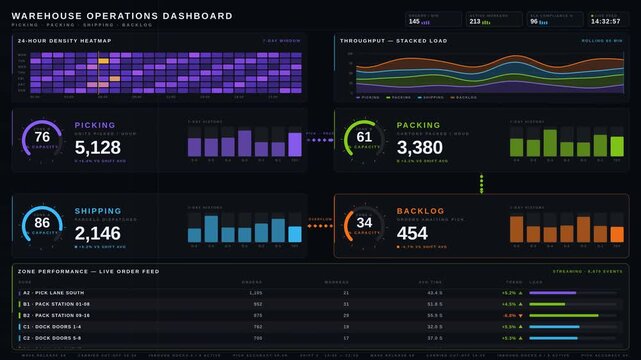Select the B2 · Pack Station 09-16 row
The image size is (641, 360).
[319, 315]
